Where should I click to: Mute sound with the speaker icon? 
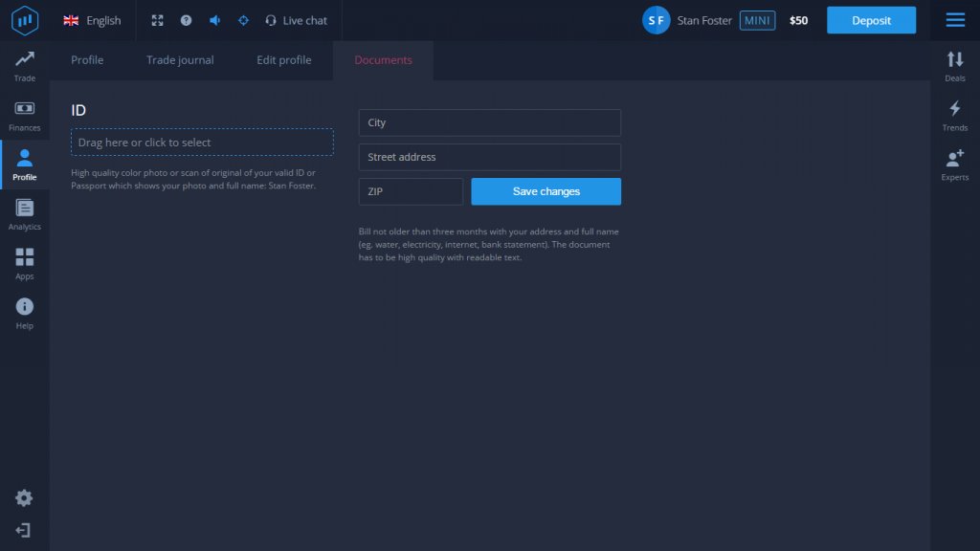(x=215, y=21)
